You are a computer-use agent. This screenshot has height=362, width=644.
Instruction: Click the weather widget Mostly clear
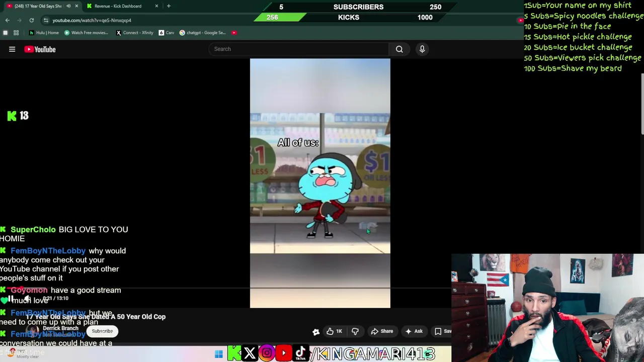coord(23,354)
